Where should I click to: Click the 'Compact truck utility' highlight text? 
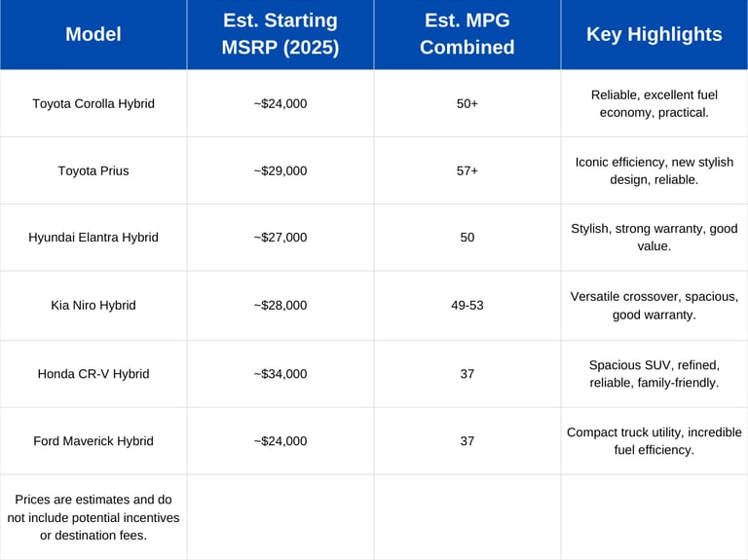[x=654, y=440]
